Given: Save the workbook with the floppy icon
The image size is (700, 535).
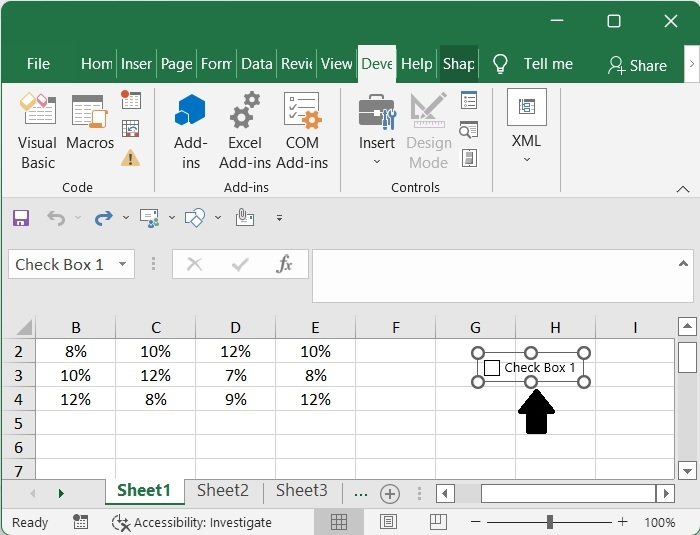Looking at the screenshot, I should (21, 218).
